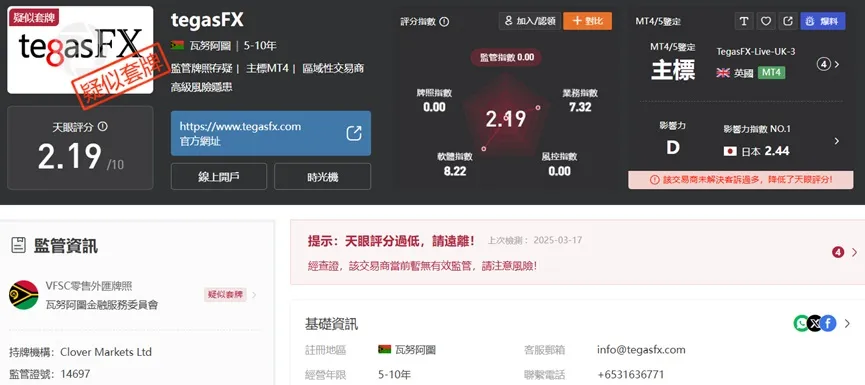Click the 加入/認領 button
This screenshot has height=385, width=865.
[x=530, y=21]
